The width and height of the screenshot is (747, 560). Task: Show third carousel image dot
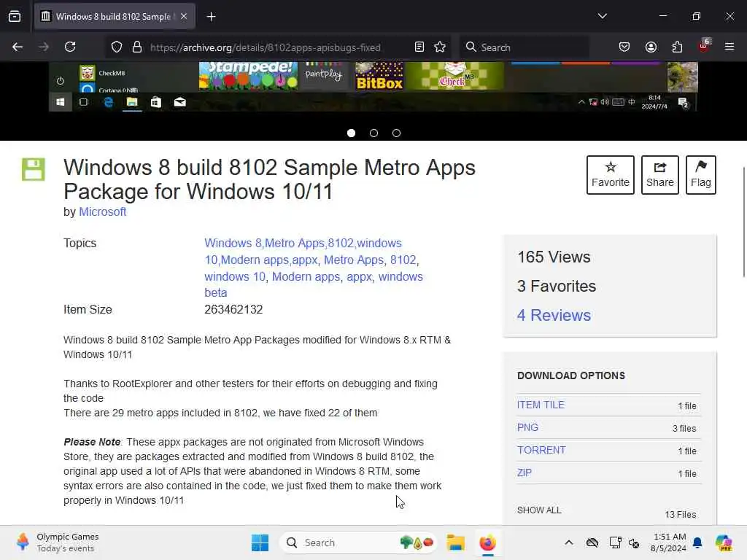tap(396, 133)
